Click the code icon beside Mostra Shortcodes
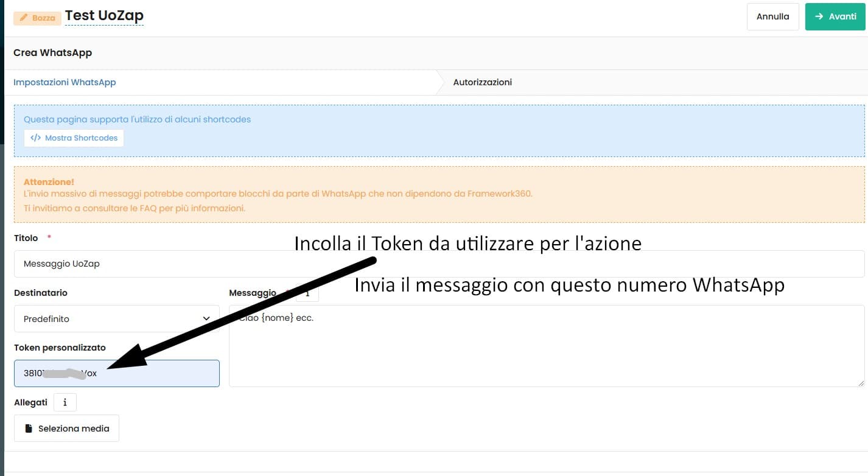This screenshot has height=476, width=868. point(35,138)
